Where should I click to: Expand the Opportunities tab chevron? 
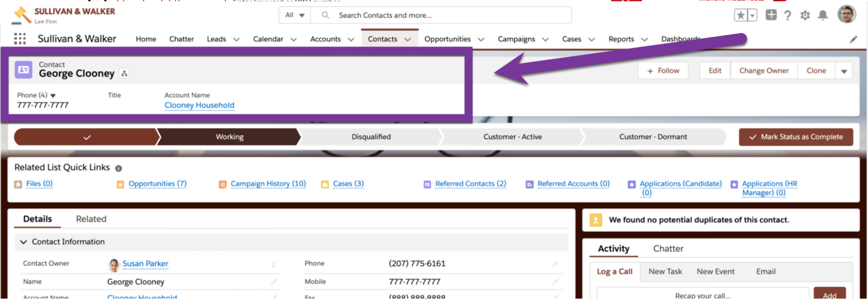481,39
